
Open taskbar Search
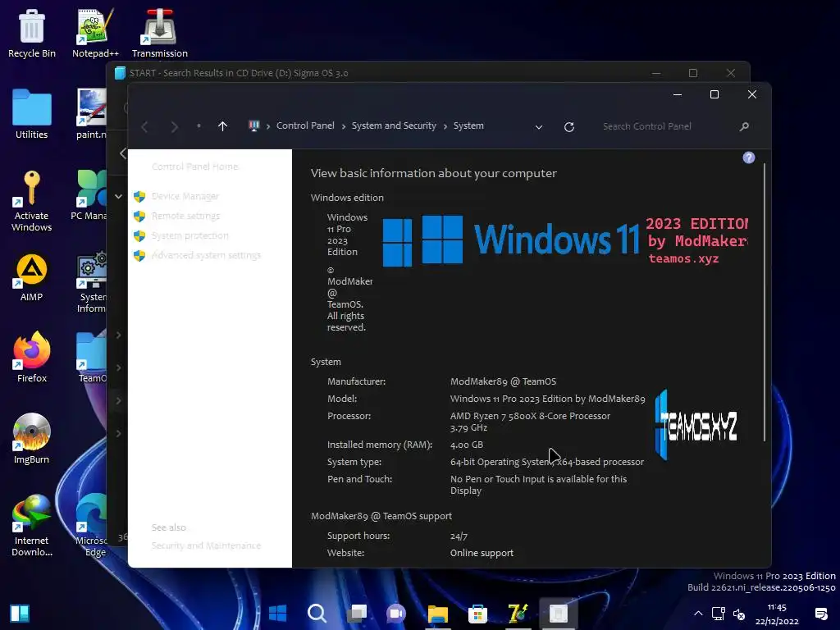pos(317,613)
